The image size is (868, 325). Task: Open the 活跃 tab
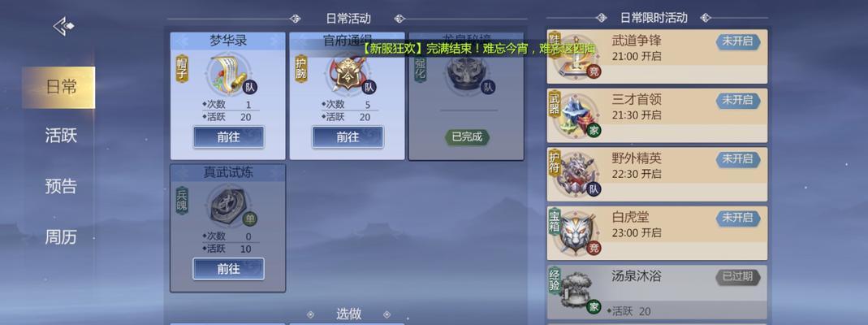pyautogui.click(x=61, y=135)
